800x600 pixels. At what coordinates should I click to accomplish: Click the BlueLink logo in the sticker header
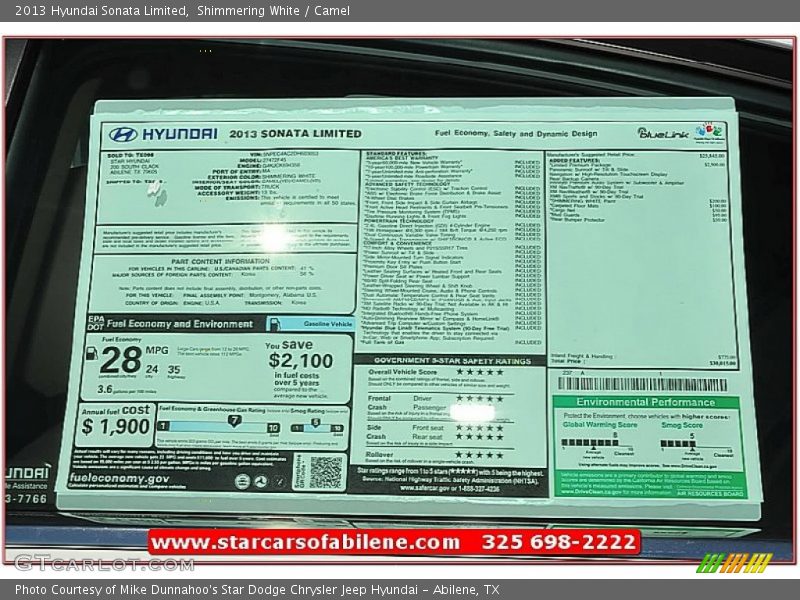pyautogui.click(x=663, y=134)
